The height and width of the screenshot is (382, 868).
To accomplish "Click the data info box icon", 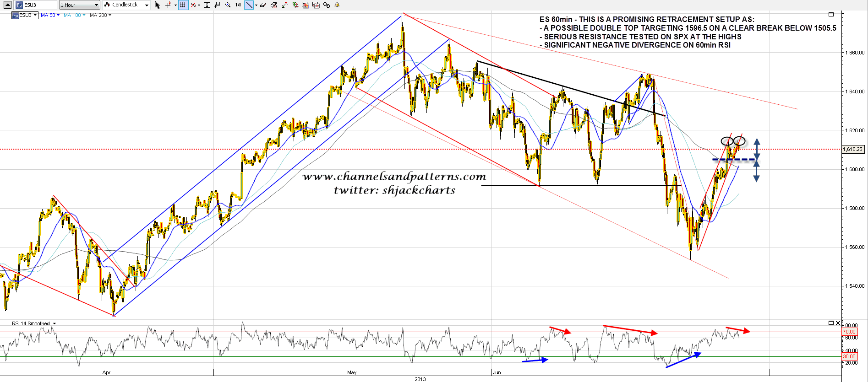I will 207,5.
